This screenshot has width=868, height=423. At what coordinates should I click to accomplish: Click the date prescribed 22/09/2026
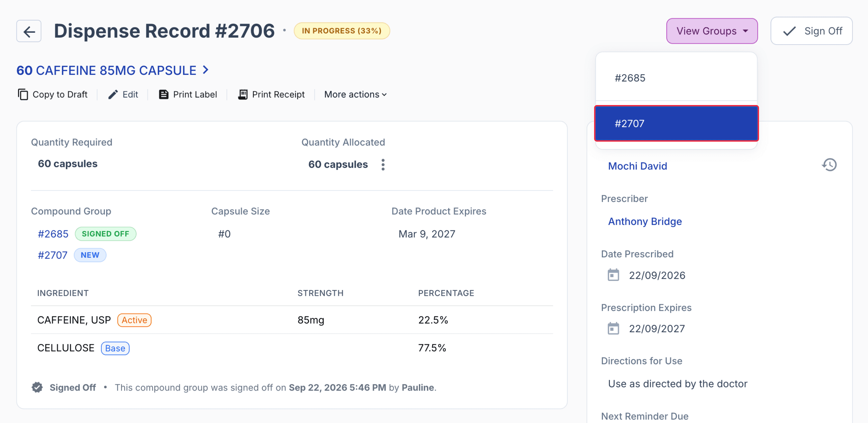click(x=657, y=275)
